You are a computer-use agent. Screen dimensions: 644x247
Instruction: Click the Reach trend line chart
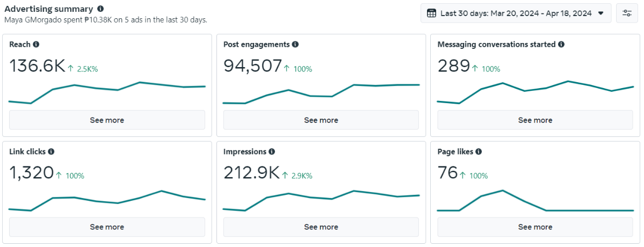tap(107, 92)
